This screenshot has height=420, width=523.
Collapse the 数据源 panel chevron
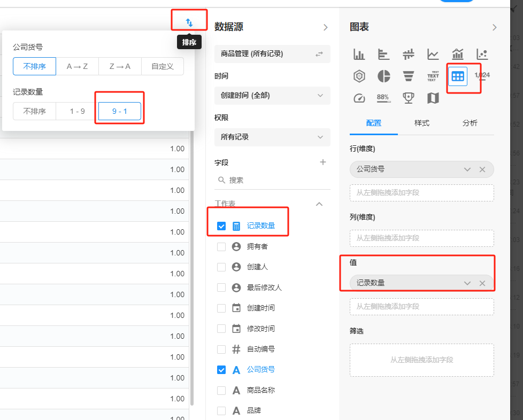point(326,27)
